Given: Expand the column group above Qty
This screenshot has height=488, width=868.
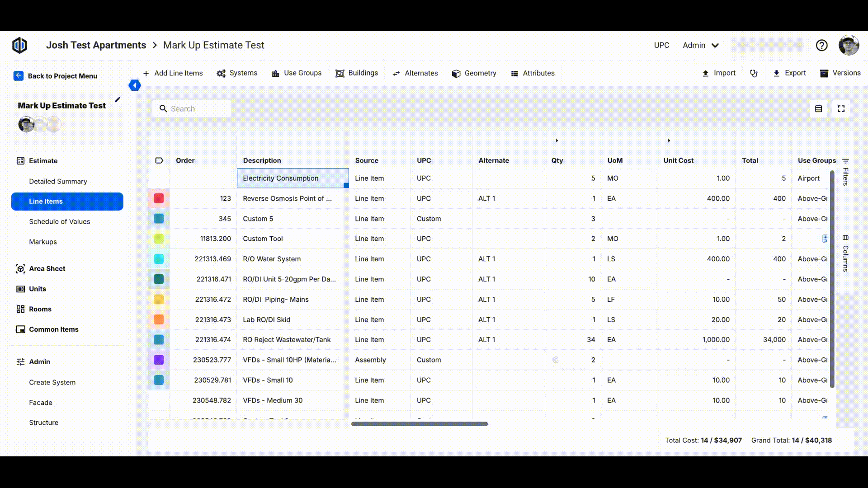Looking at the screenshot, I should (557, 141).
